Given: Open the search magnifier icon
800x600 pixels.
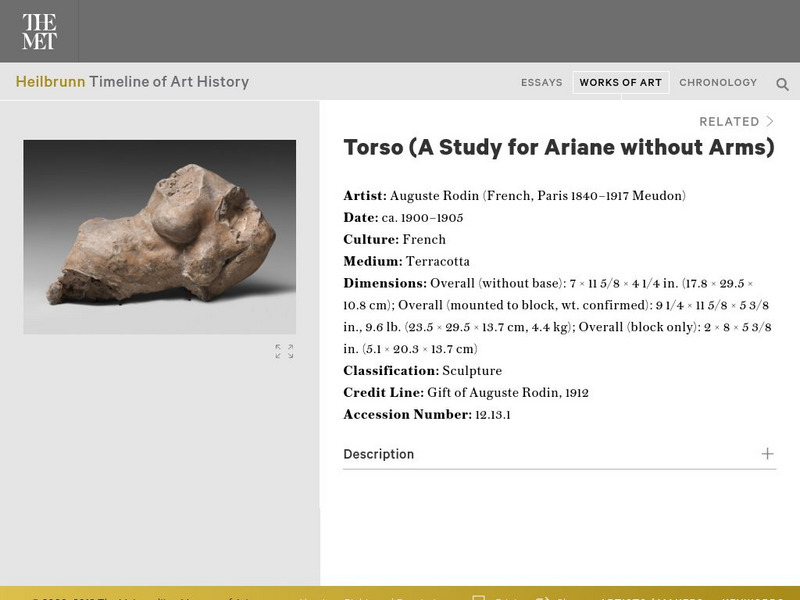Looking at the screenshot, I should tap(781, 83).
